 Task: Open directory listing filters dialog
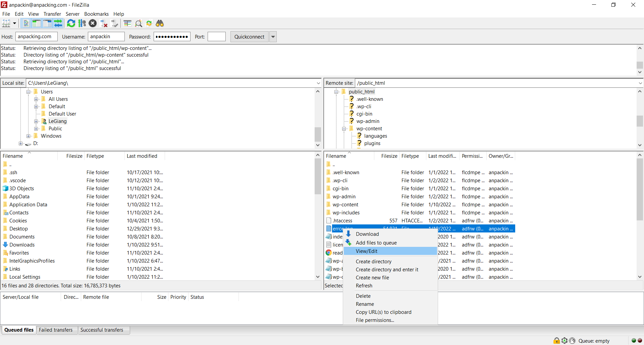click(x=127, y=23)
